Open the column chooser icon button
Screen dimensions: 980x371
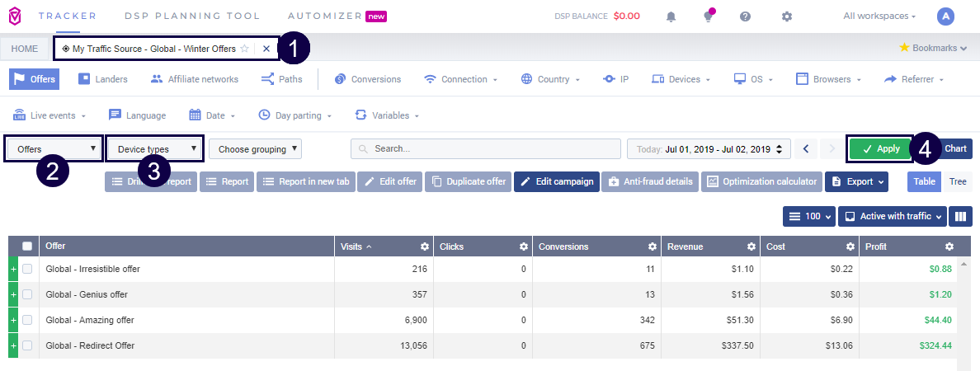960,216
